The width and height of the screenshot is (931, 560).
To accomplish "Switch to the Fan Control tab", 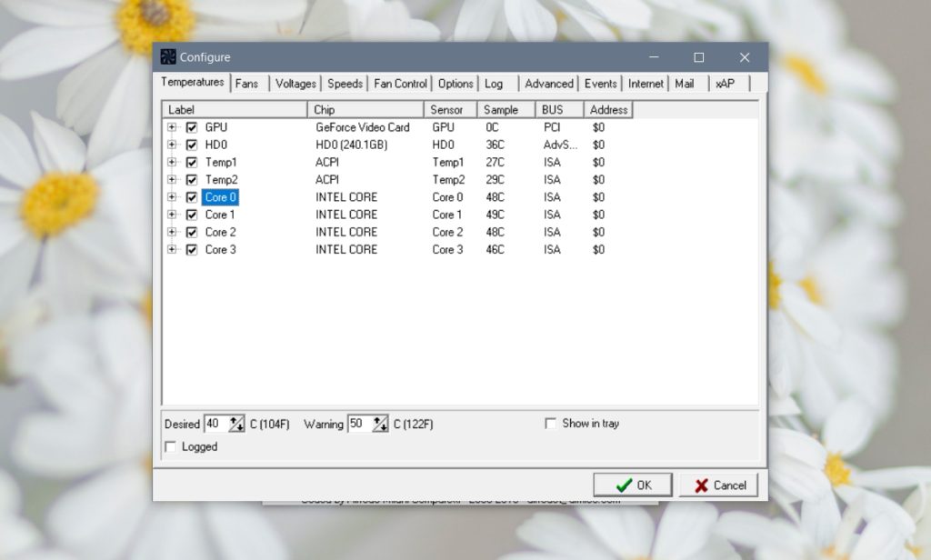I will coord(400,83).
